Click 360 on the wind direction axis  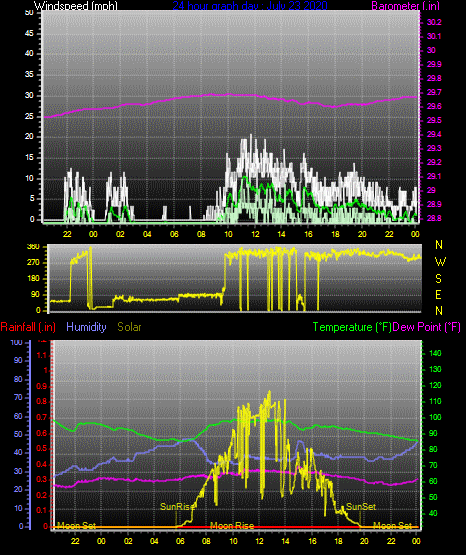[x=33, y=247]
